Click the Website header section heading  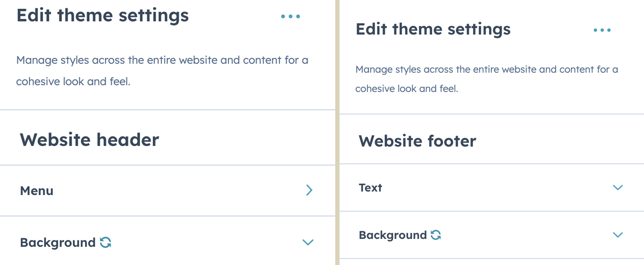point(90,140)
